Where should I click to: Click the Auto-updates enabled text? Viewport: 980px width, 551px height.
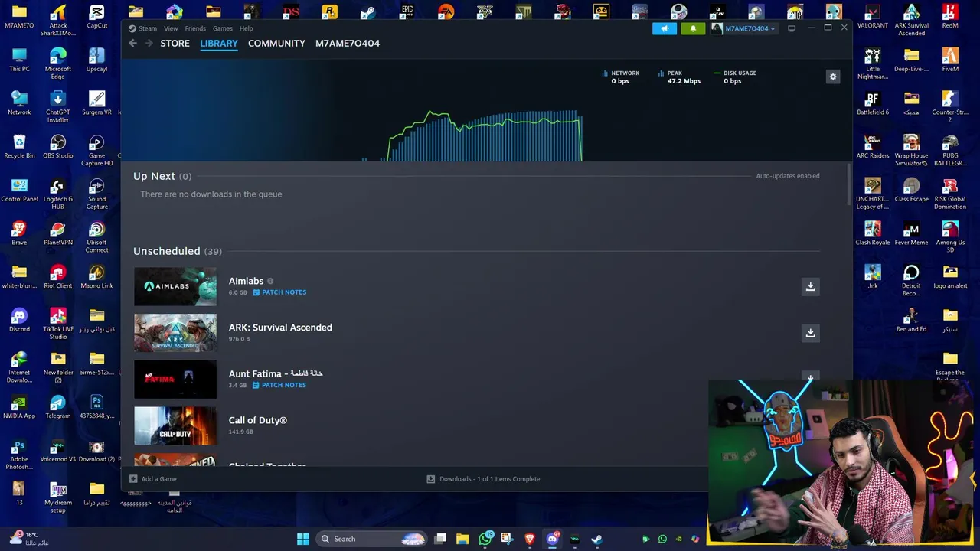788,176
